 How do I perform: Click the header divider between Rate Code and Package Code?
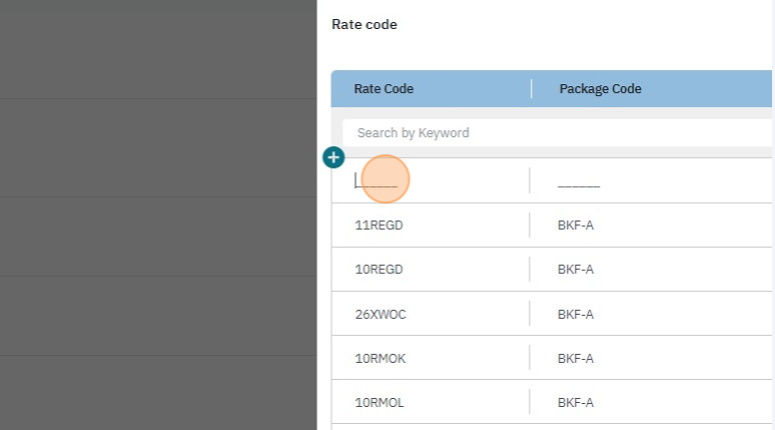point(531,89)
